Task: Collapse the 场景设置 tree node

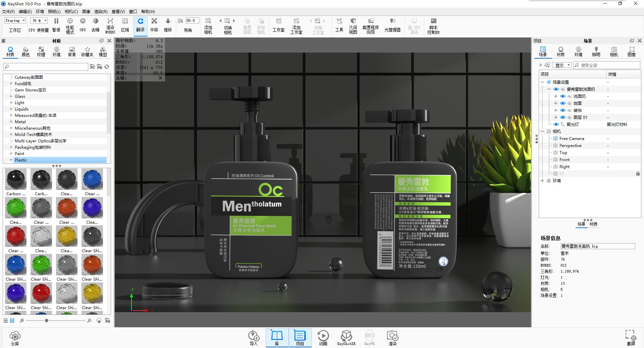Action: [542, 82]
